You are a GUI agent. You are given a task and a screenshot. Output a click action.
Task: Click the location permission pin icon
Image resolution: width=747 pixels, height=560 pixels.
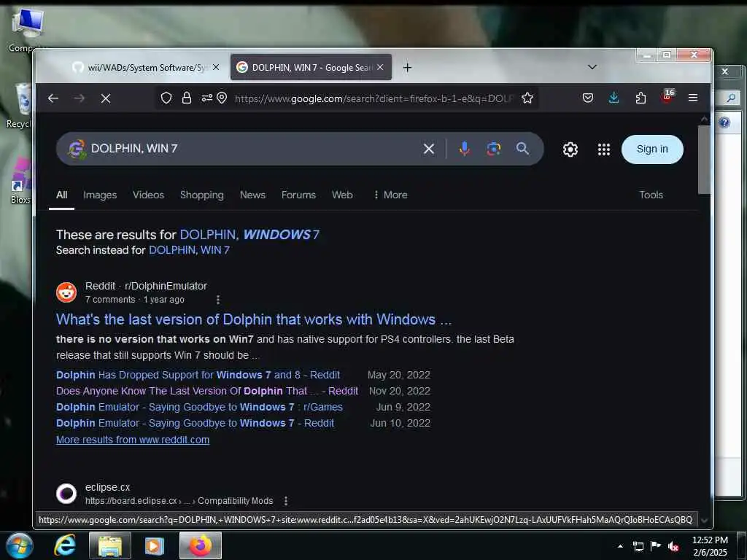[x=222, y=98]
